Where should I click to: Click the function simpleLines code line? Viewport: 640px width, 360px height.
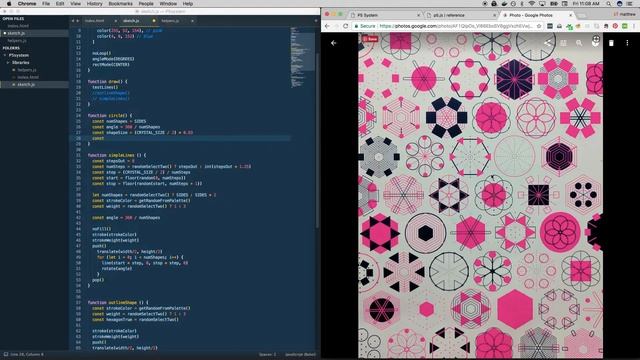pyautogui.click(x=116, y=155)
